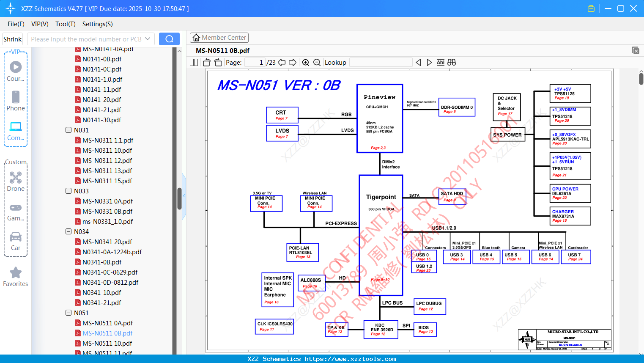Screen dimensions: 644x363
Task: Click the Shrink button
Action: coord(13,39)
